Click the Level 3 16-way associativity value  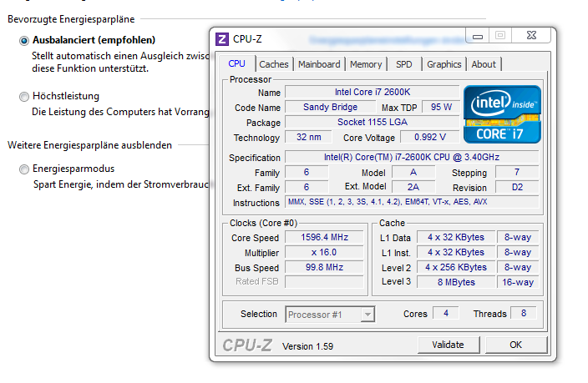coord(518,282)
